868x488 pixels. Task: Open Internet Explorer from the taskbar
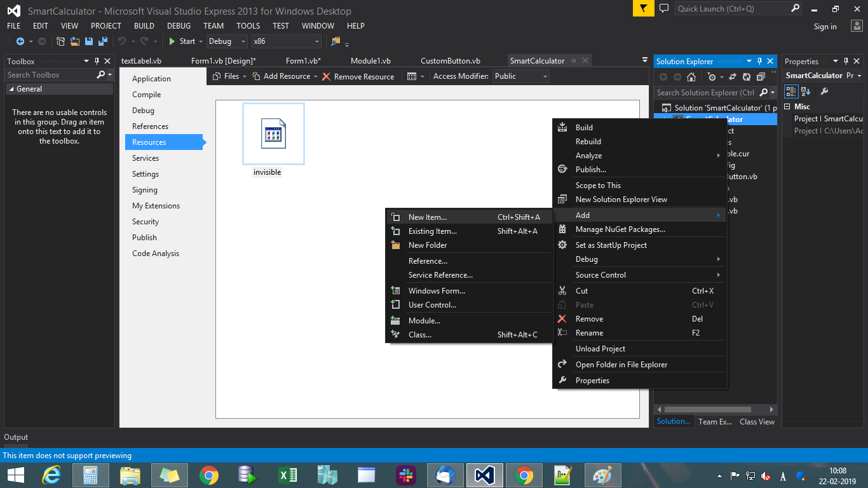pyautogui.click(x=51, y=475)
